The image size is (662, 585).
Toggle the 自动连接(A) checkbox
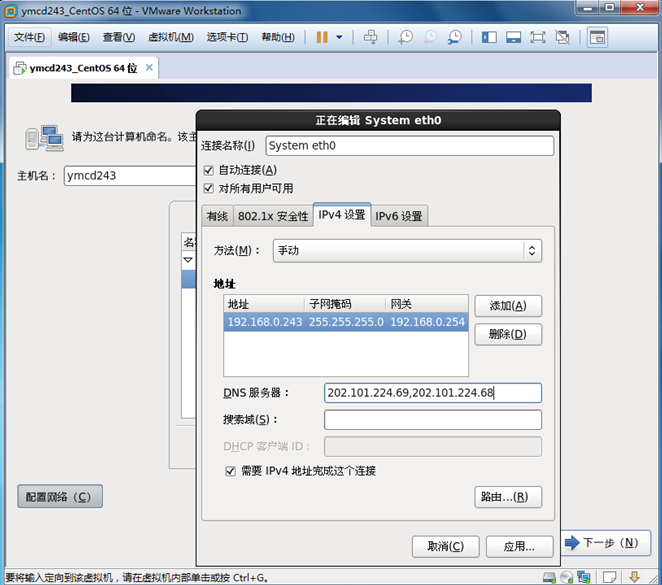(x=209, y=170)
